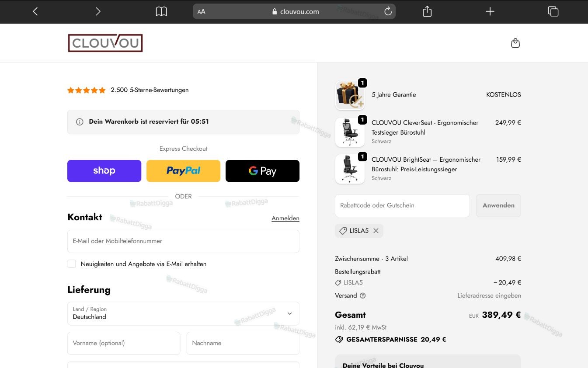Open a new tab with plus icon
The image size is (588, 368).
490,11
